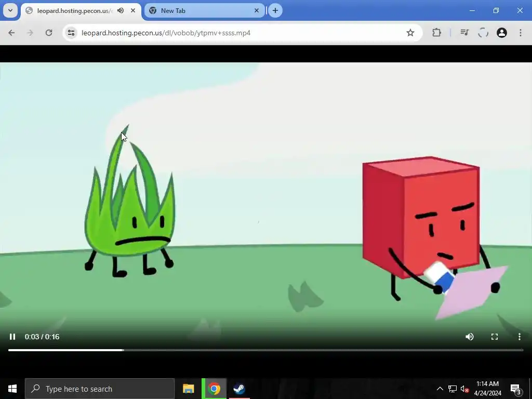Image resolution: width=532 pixels, height=399 pixels.
Task: Show hidden system tray icons
Action: click(440, 389)
